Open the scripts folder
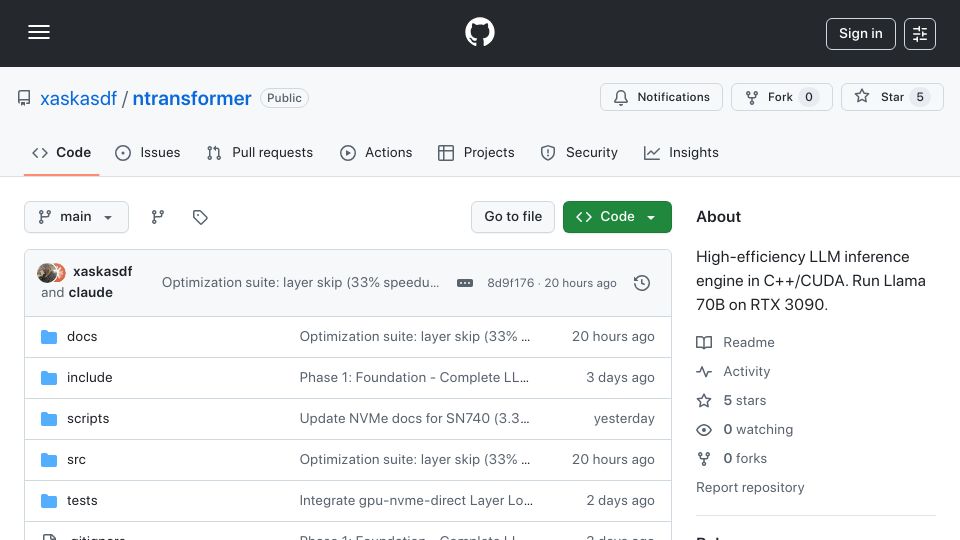This screenshot has height=540, width=960. tap(88, 419)
